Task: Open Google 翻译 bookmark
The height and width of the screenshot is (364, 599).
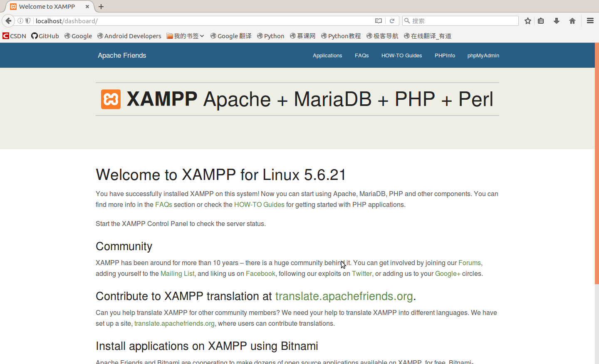Action: click(x=231, y=36)
